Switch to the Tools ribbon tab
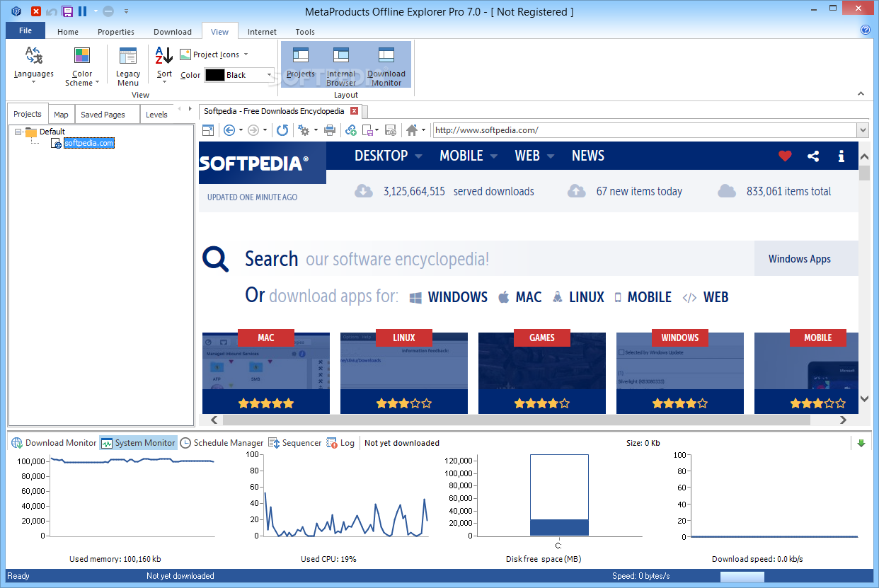This screenshot has width=879, height=588. [x=305, y=32]
